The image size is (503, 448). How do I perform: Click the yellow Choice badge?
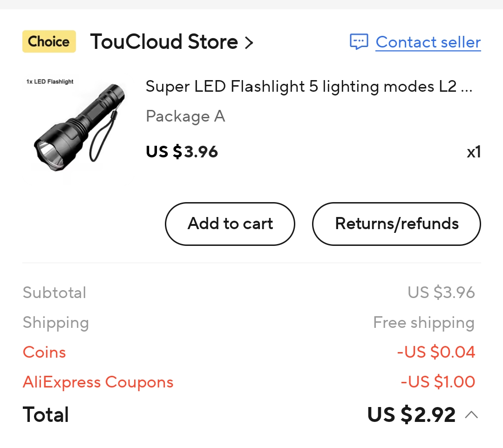point(49,41)
